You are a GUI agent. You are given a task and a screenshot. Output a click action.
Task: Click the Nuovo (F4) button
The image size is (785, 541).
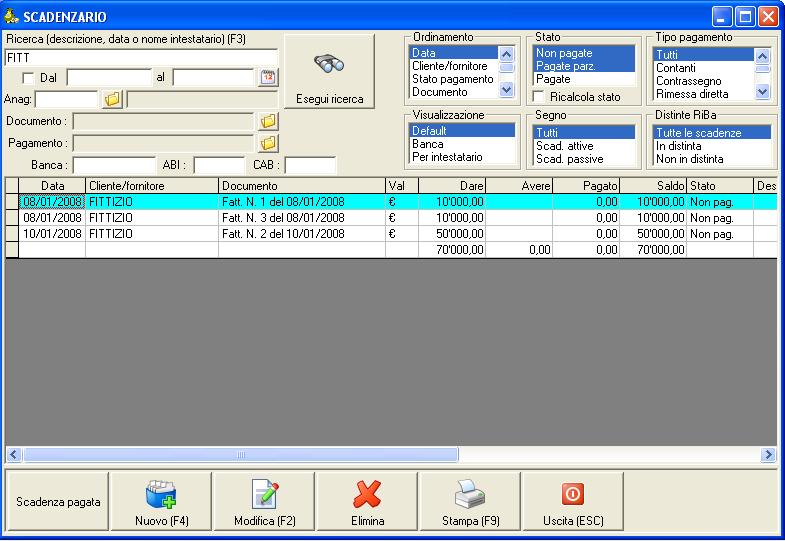[161, 501]
